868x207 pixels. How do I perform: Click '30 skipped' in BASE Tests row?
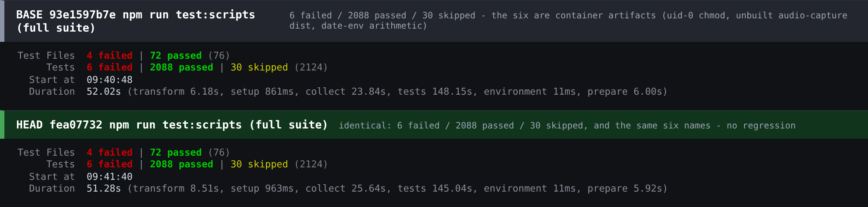(259, 67)
